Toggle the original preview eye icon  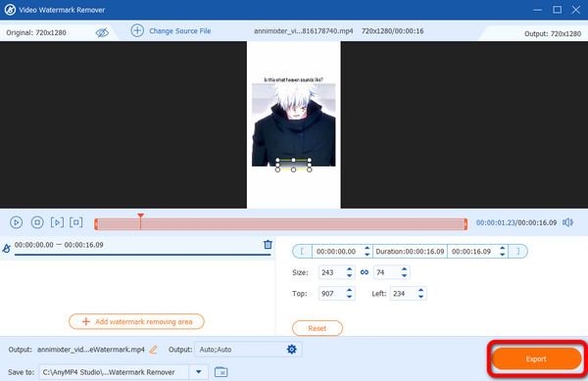coord(102,32)
